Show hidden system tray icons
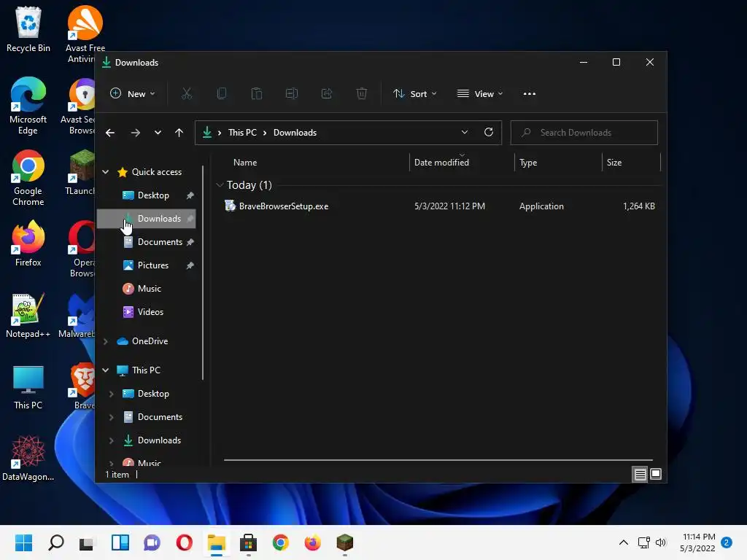This screenshot has width=747, height=560. [623, 542]
